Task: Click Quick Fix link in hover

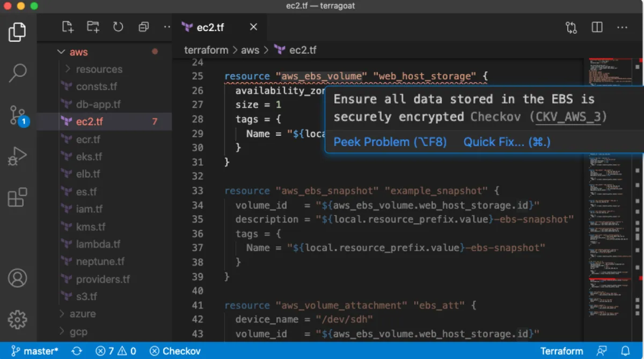Action: click(x=507, y=142)
